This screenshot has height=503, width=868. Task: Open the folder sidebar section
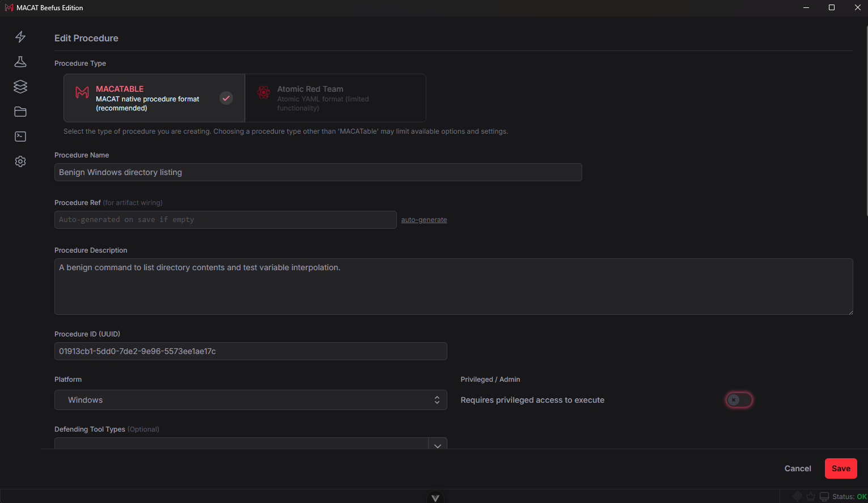[x=20, y=112]
